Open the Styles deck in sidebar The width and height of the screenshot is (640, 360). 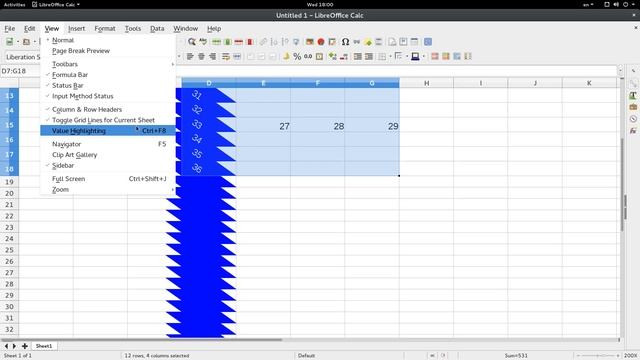coord(633,95)
